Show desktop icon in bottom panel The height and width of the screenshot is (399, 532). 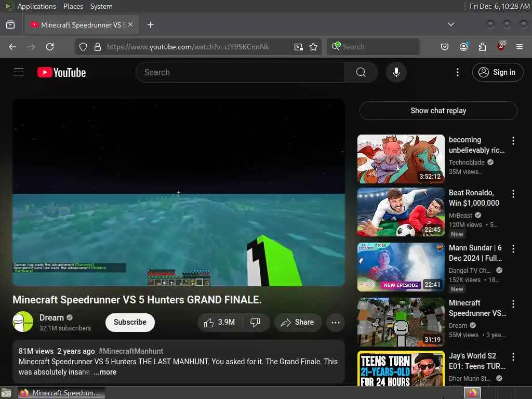click(x=6, y=393)
